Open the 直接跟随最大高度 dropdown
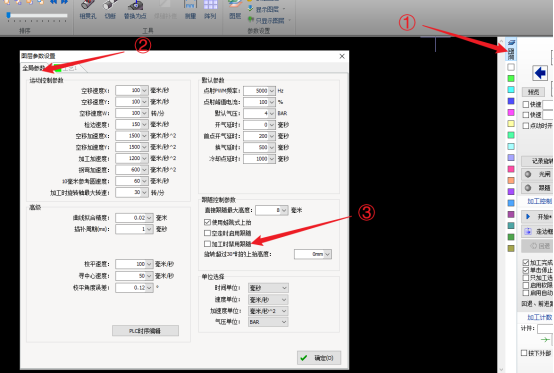The width and height of the screenshot is (554, 373). [x=284, y=210]
